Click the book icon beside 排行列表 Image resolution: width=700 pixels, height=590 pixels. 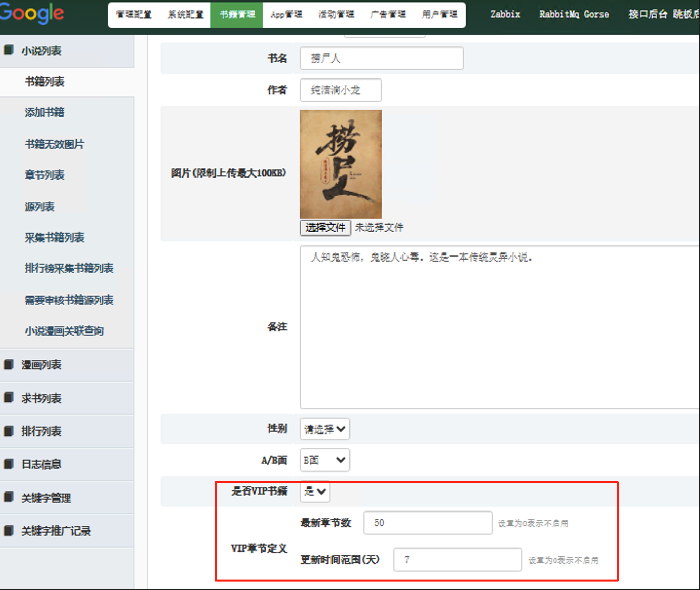[x=9, y=431]
